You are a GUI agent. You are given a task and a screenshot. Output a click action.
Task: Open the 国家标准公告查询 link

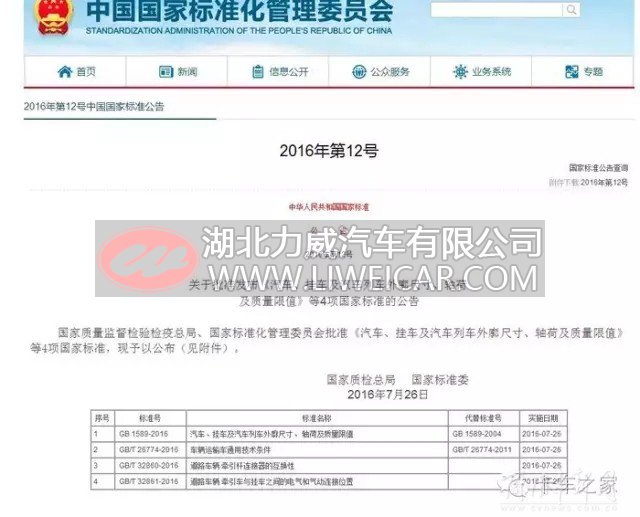coord(598,168)
